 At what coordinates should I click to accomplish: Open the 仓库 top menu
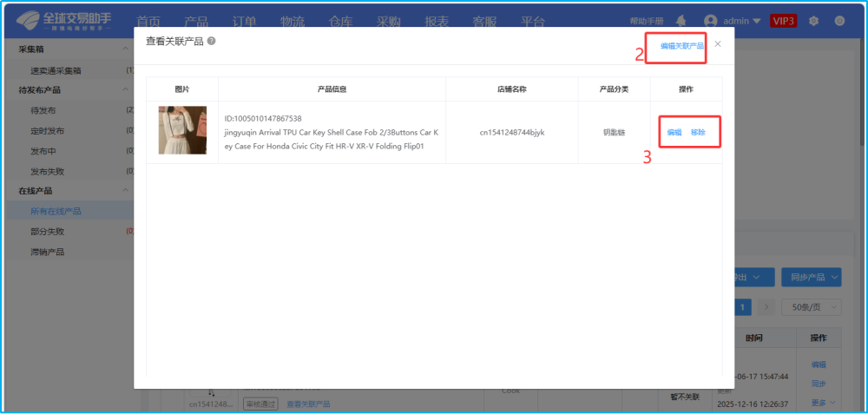[340, 22]
